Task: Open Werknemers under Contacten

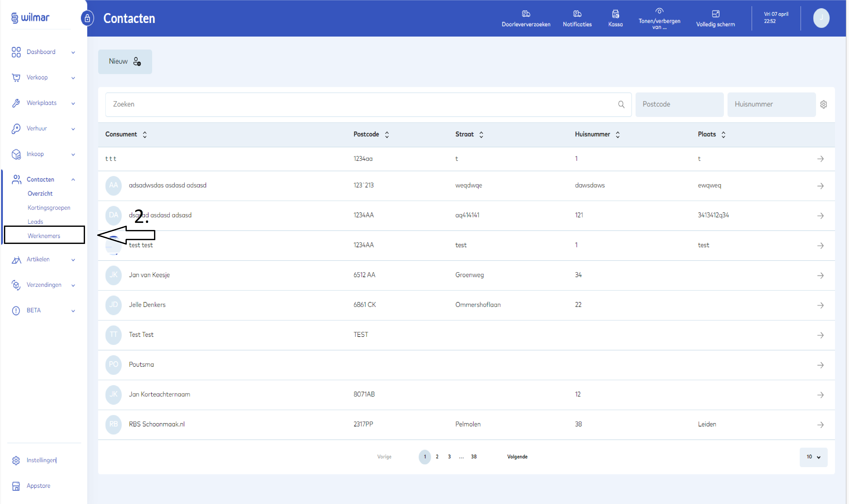Action: click(44, 236)
